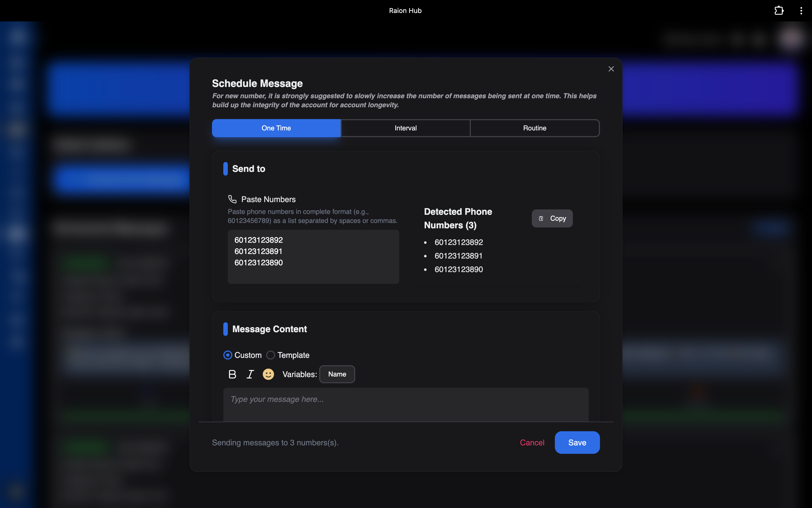Screen dimensions: 812x508
Task: Cancel the scheduled message
Action: coord(532,443)
